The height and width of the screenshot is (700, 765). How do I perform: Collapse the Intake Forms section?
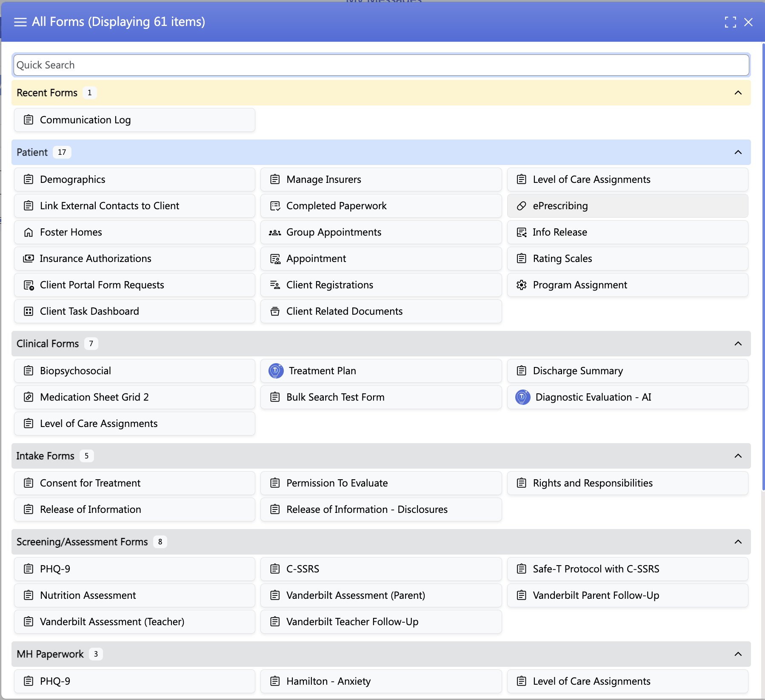click(738, 456)
